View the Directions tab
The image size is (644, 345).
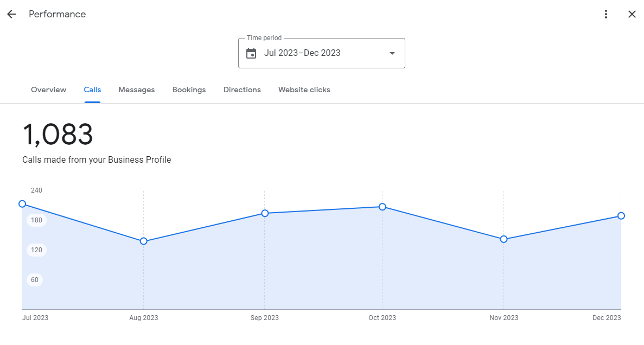[x=242, y=90]
